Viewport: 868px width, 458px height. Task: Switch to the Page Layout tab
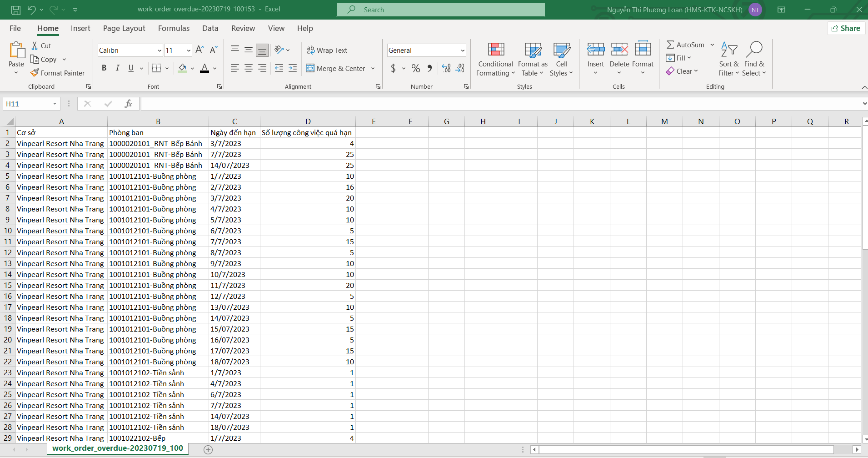click(x=124, y=28)
